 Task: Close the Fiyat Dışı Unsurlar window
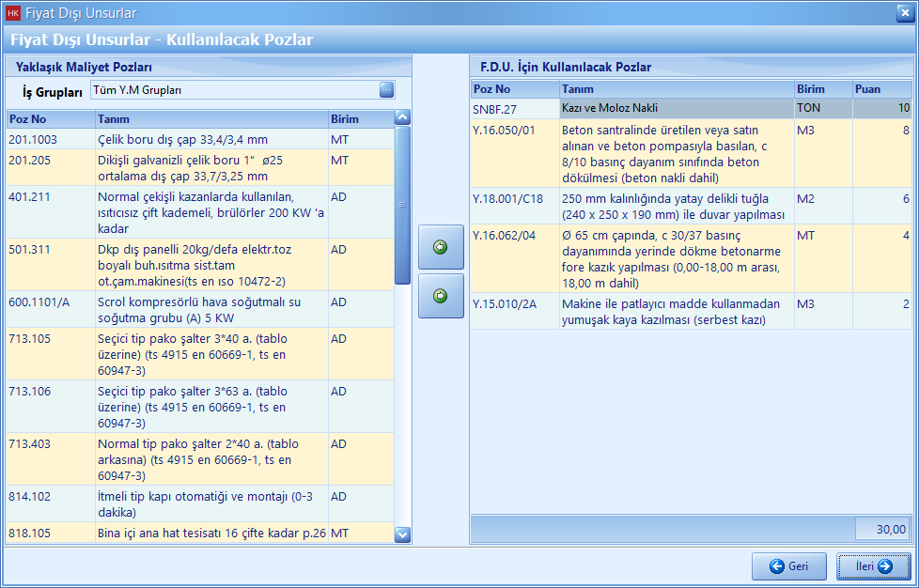click(x=903, y=13)
